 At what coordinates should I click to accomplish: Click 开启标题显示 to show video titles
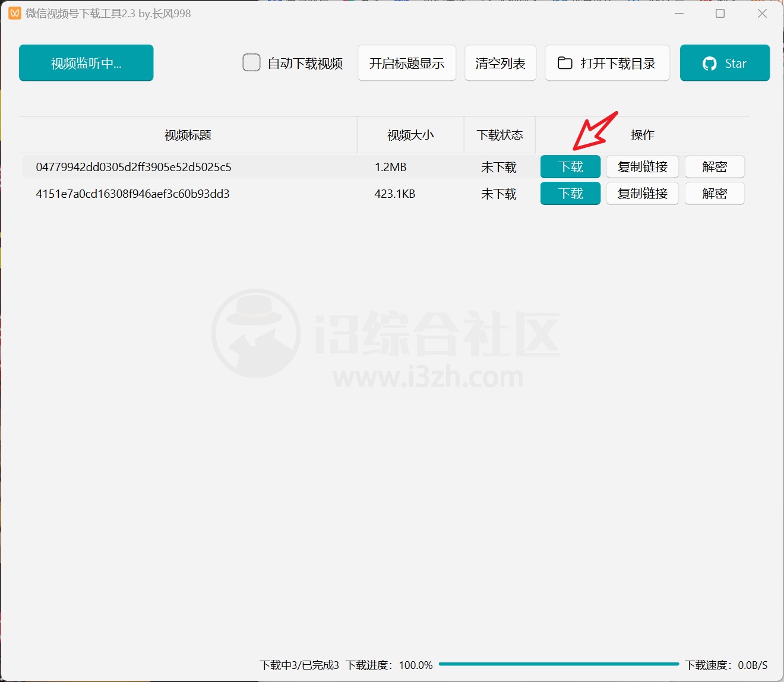tap(406, 62)
